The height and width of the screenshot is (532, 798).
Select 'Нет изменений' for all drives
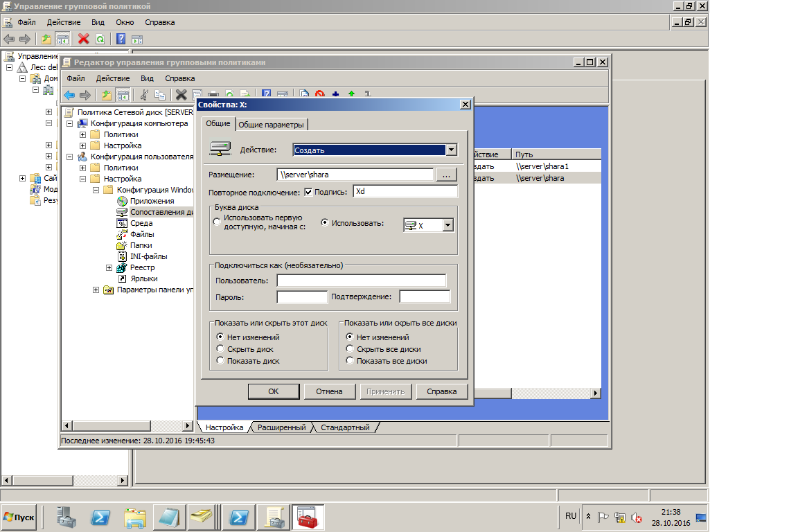tap(350, 337)
